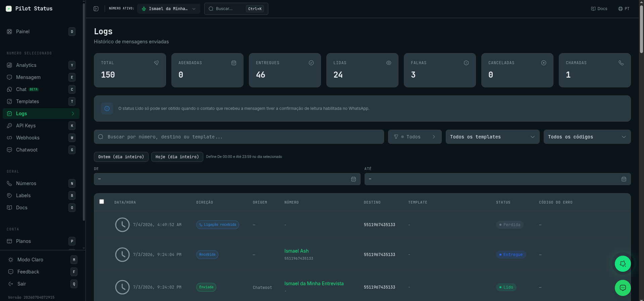Expand Todos os códigos dropdown
Screen dimensions: 644x301
click(x=587, y=137)
